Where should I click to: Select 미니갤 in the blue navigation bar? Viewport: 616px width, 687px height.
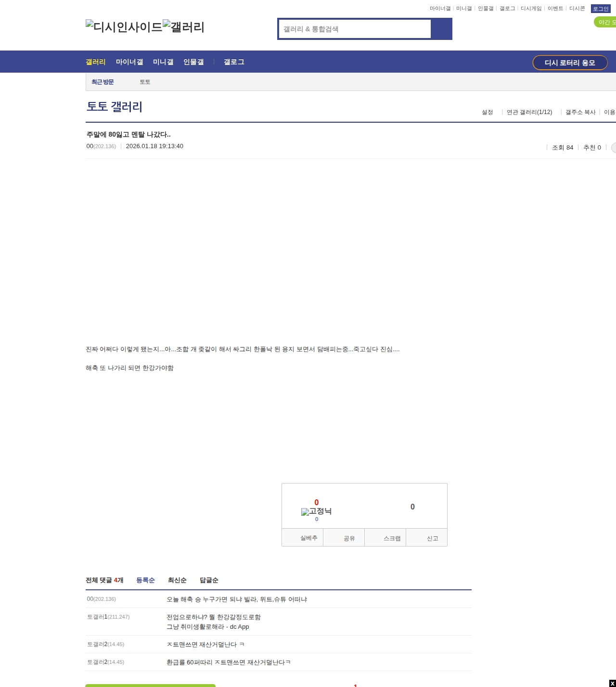(163, 62)
